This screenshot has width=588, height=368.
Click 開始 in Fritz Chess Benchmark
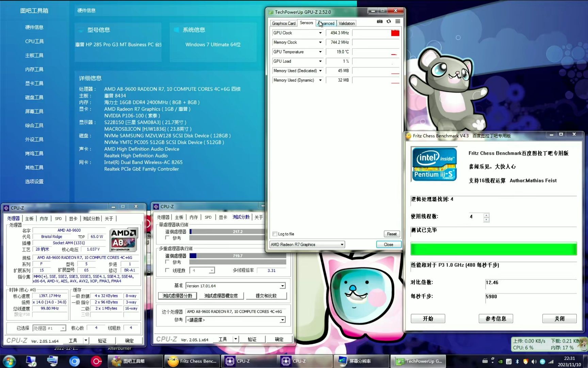tap(428, 319)
